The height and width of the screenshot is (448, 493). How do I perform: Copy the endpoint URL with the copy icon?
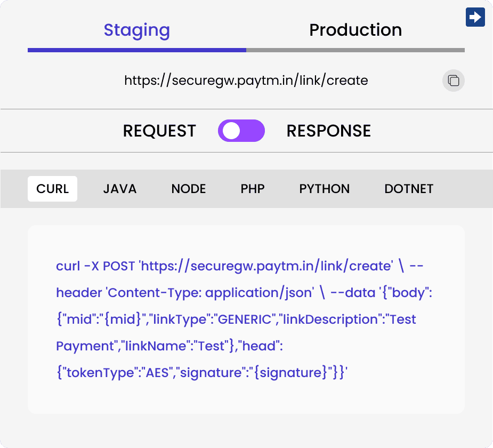coord(453,81)
